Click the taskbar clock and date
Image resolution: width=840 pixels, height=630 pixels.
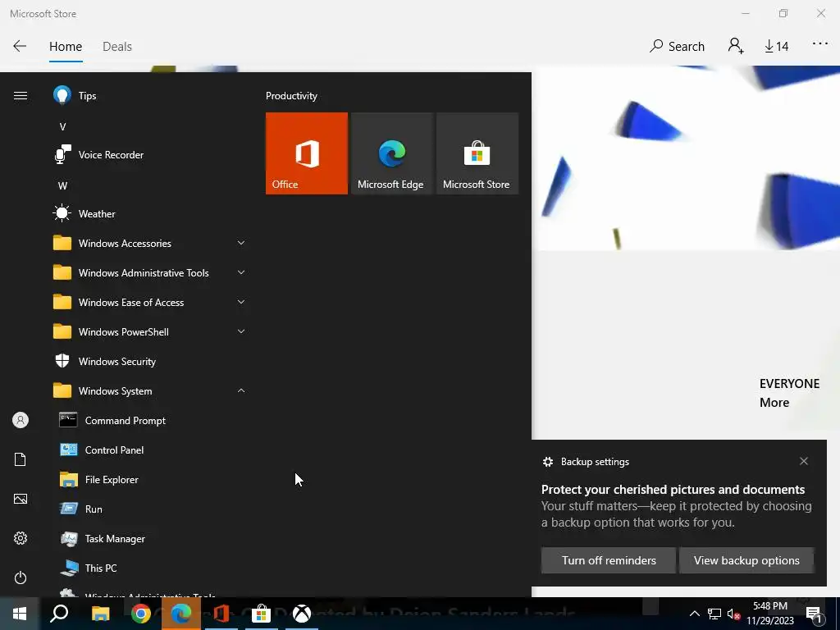[769, 614]
